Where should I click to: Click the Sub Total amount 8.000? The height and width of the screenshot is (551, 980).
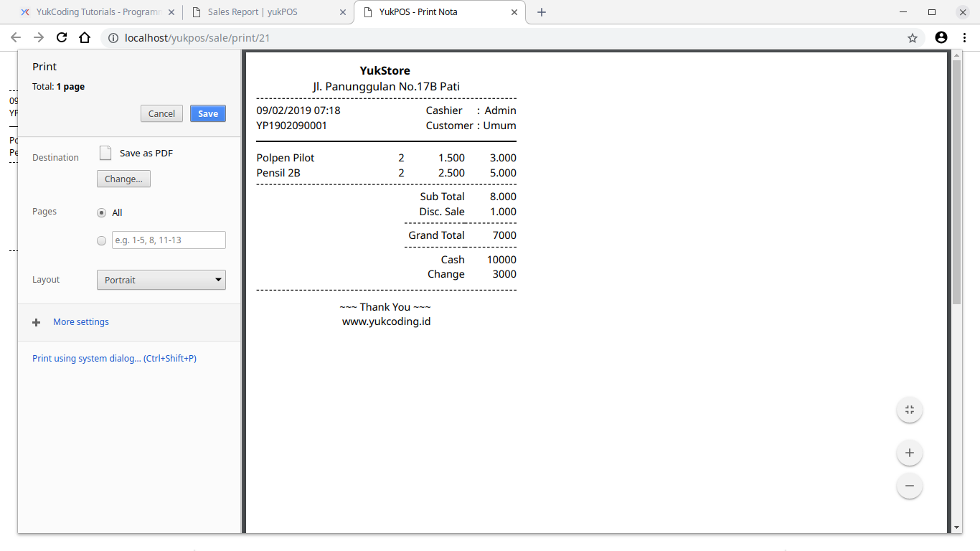tap(503, 197)
